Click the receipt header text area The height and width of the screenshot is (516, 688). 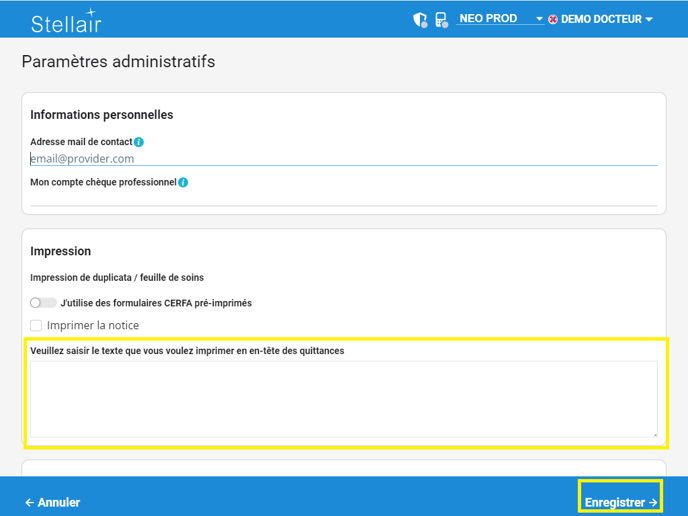point(343,398)
